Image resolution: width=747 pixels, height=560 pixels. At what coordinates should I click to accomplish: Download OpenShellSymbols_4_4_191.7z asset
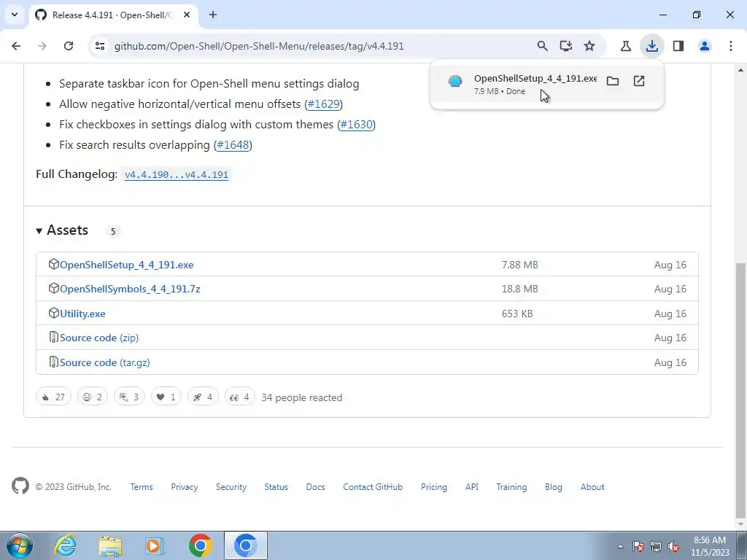coord(130,289)
